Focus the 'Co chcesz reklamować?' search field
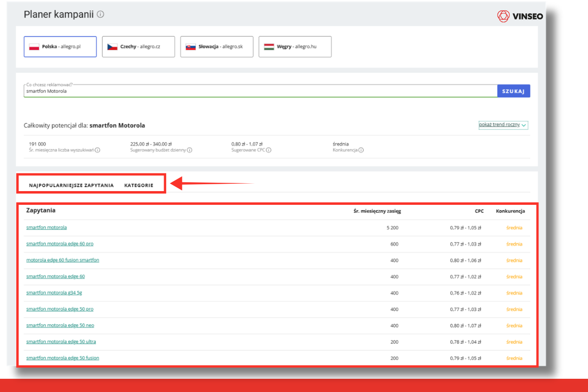 coord(260,91)
